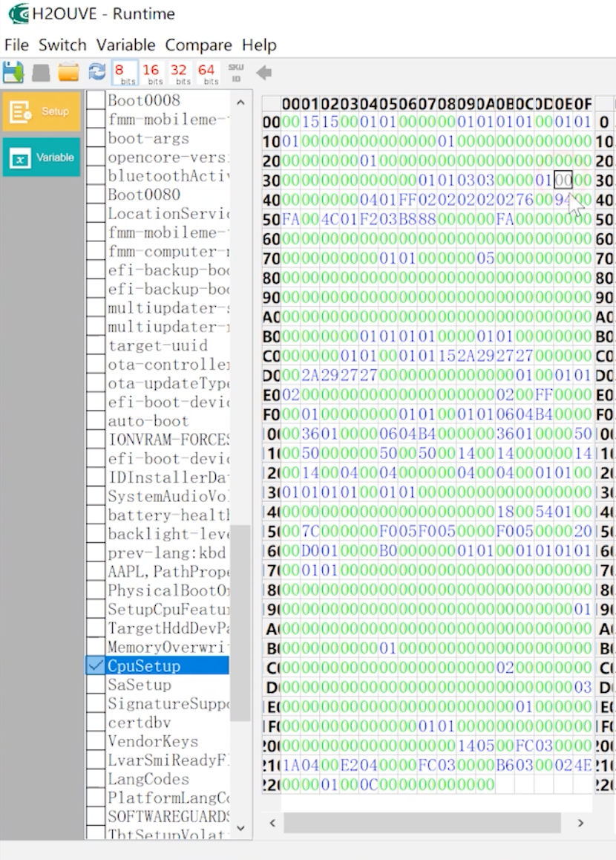Select the battery-health variable row
This screenshot has width=616, height=860.
[168, 515]
